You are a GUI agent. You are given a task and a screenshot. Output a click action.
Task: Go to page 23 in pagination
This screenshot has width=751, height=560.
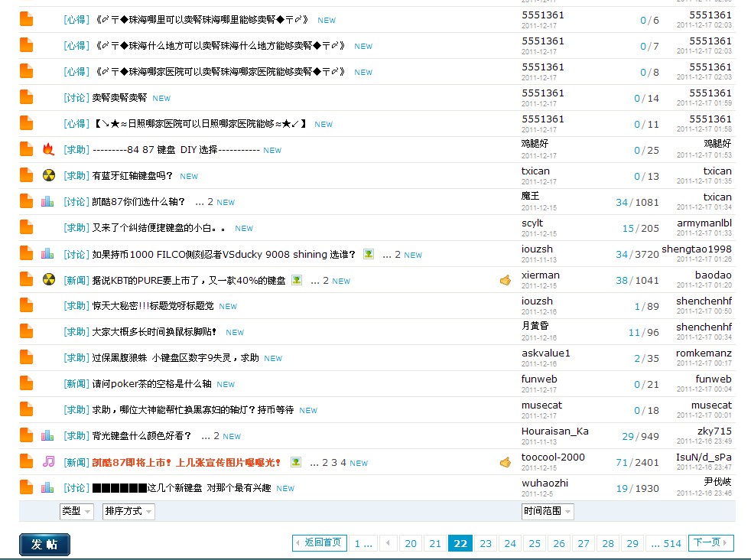coord(486,543)
